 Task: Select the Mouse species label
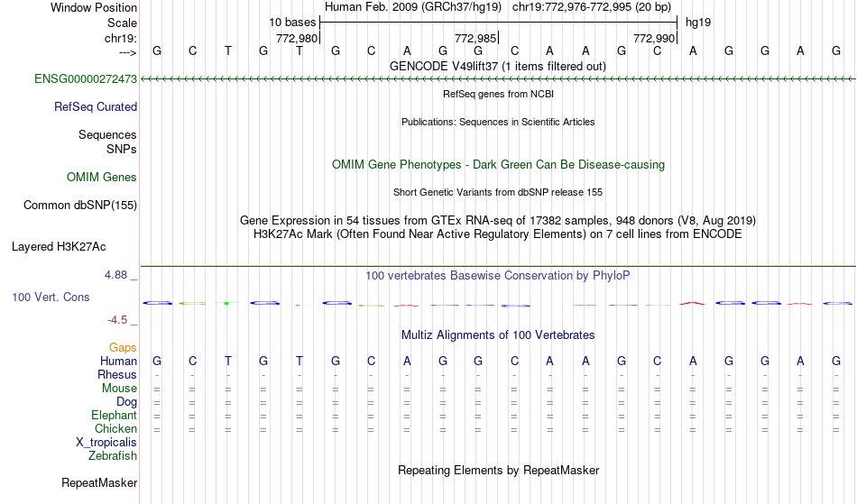tap(119, 389)
